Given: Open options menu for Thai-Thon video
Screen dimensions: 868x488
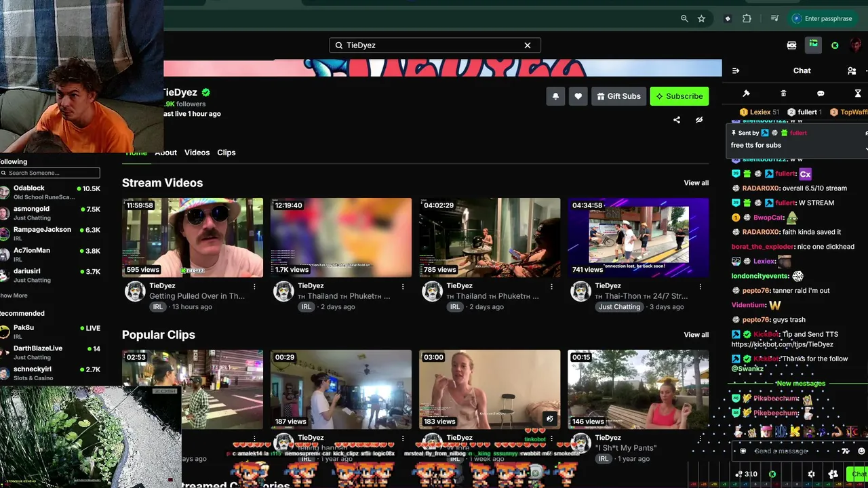Looking at the screenshot, I should [700, 287].
